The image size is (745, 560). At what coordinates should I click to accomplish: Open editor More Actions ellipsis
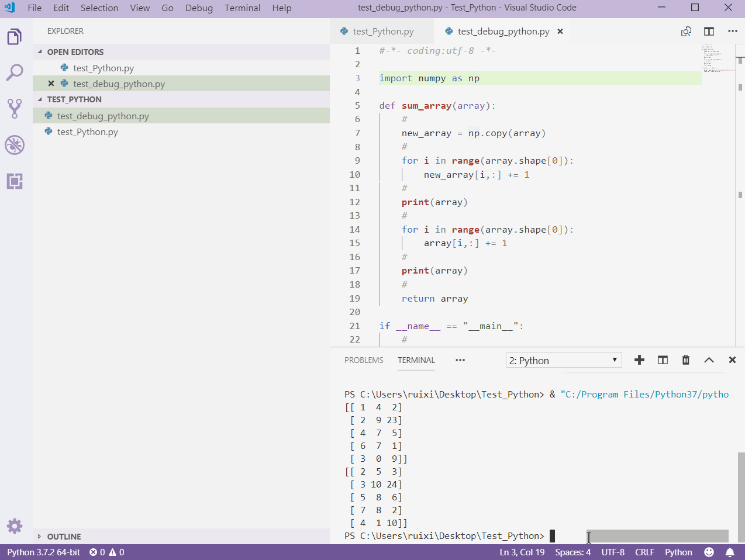coord(733,32)
